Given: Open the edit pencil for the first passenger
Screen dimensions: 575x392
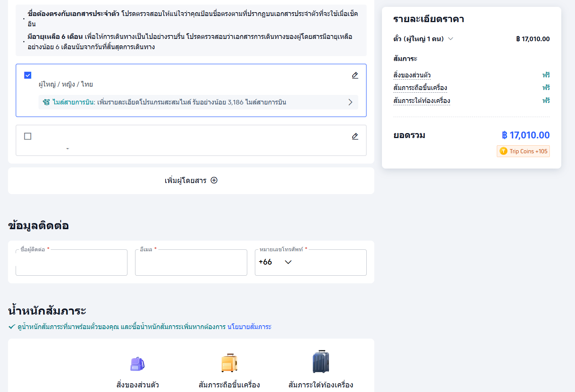Looking at the screenshot, I should tap(354, 75).
